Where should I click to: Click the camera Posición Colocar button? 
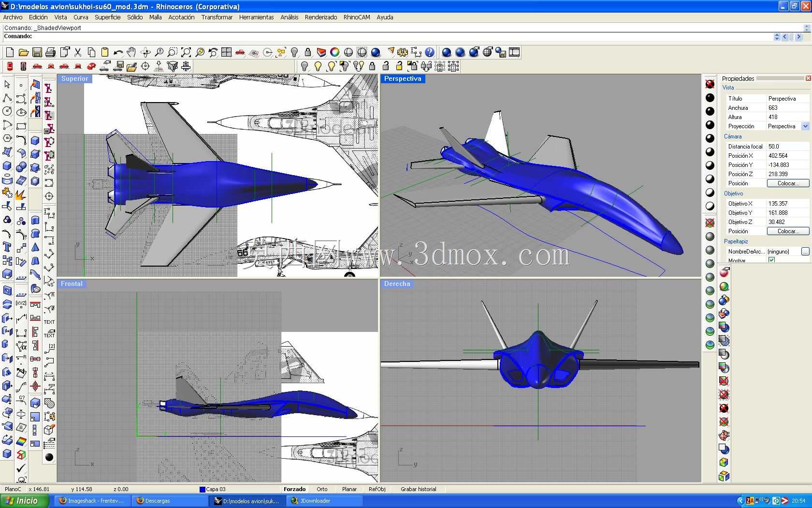click(x=788, y=183)
